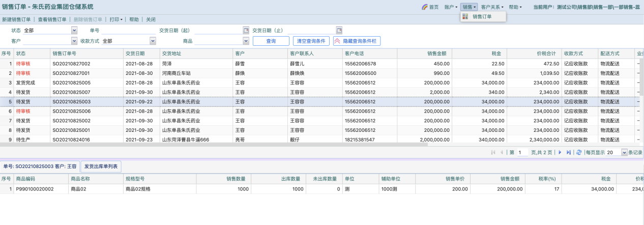
Task: Click the first page navigation icon
Action: [493, 152]
